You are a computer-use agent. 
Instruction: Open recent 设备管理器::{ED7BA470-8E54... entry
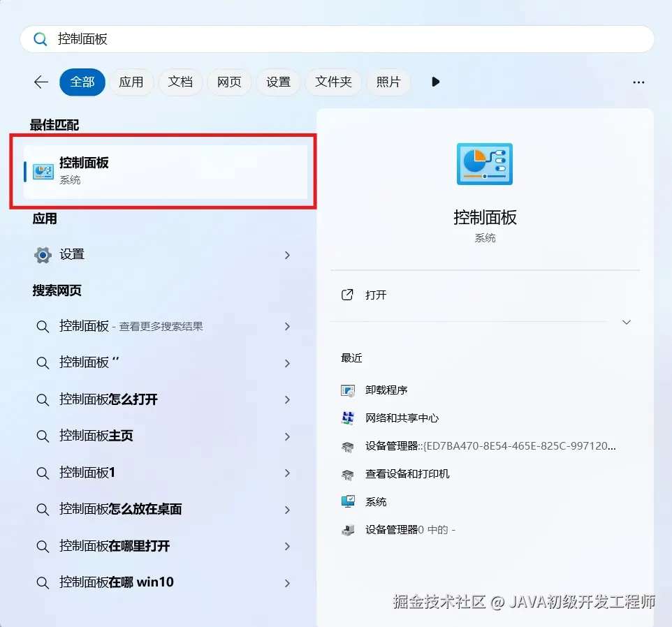click(x=490, y=446)
